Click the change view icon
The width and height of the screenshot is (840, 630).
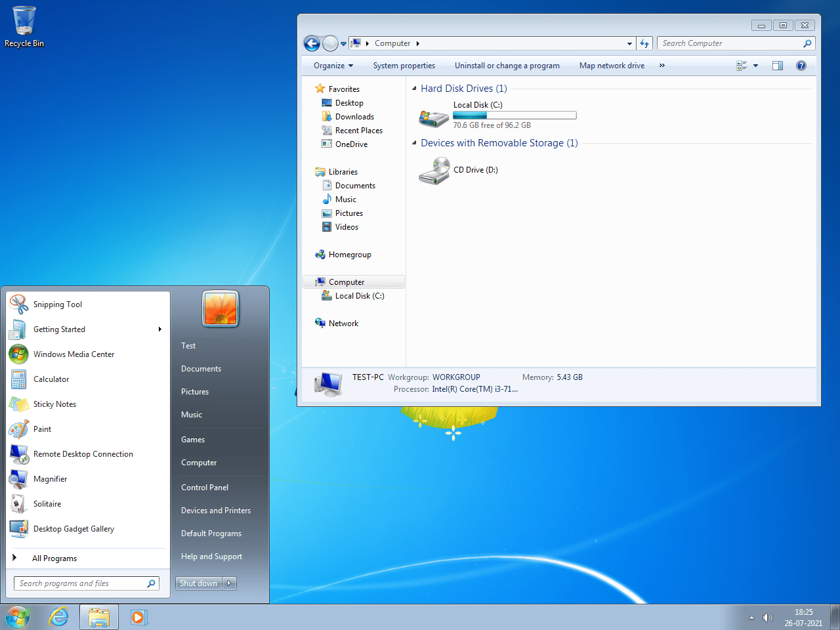coord(742,66)
